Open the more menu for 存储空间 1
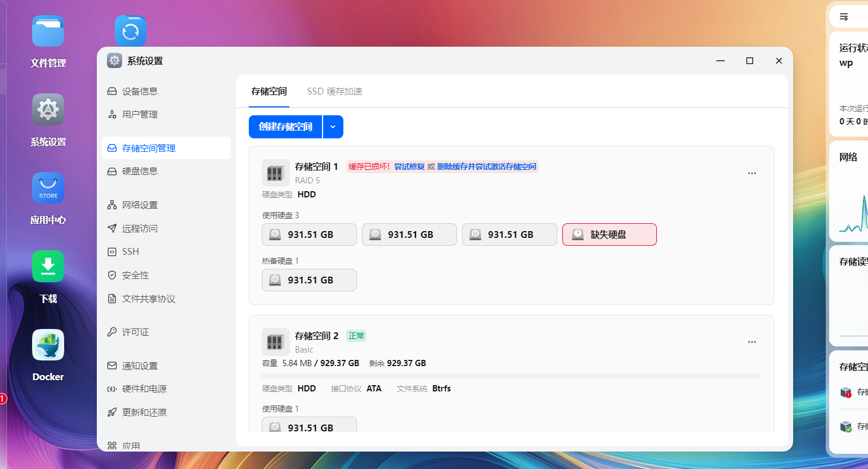 click(x=752, y=173)
